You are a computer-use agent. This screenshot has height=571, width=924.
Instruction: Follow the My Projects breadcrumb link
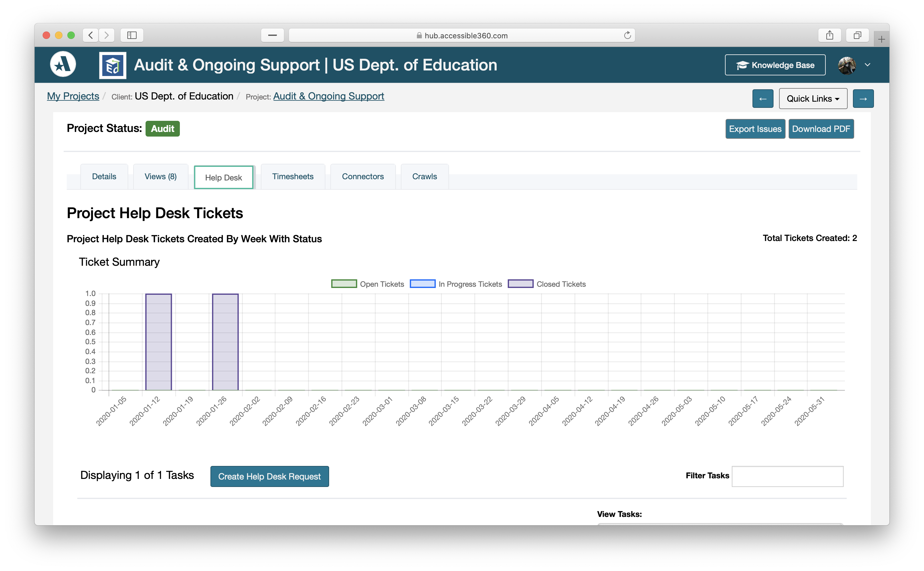point(73,96)
